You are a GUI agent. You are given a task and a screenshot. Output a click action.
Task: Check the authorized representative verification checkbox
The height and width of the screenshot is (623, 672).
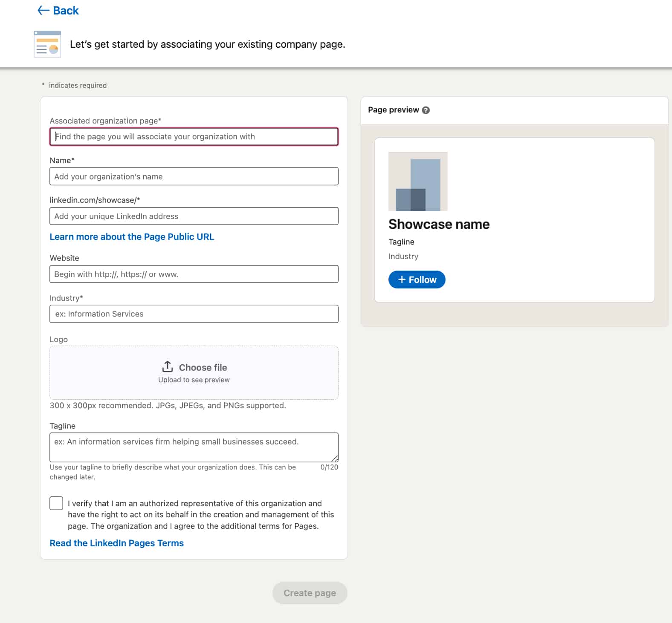pyautogui.click(x=56, y=503)
